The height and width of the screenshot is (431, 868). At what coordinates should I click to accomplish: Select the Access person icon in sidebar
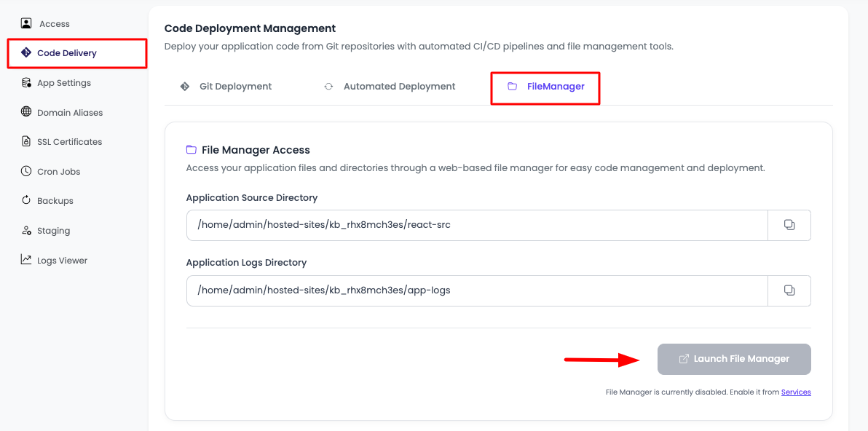pyautogui.click(x=25, y=23)
